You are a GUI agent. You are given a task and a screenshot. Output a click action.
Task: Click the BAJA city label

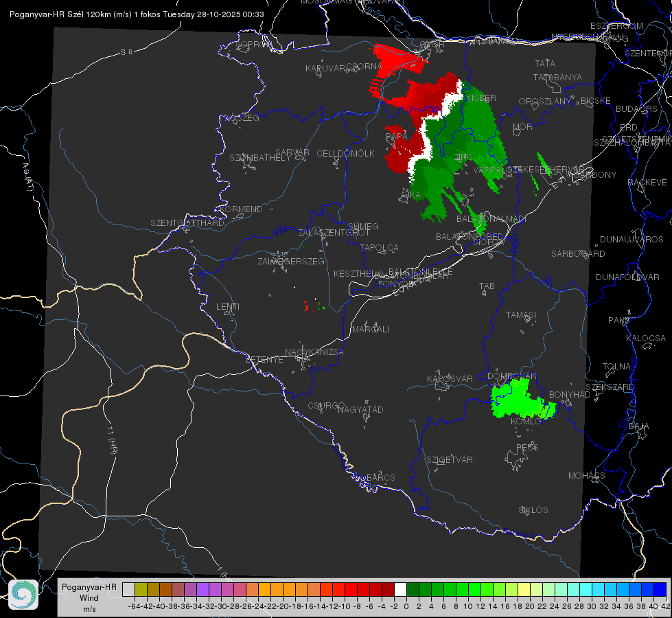click(x=639, y=426)
